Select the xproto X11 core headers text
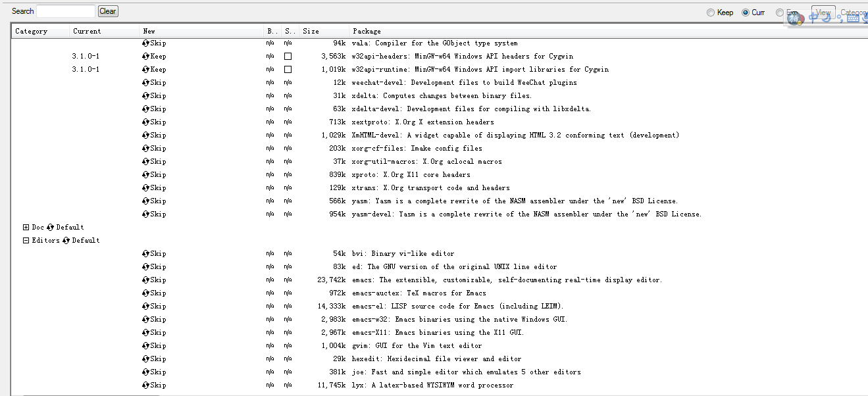The height and width of the screenshot is (396, 868). pyautogui.click(x=411, y=175)
